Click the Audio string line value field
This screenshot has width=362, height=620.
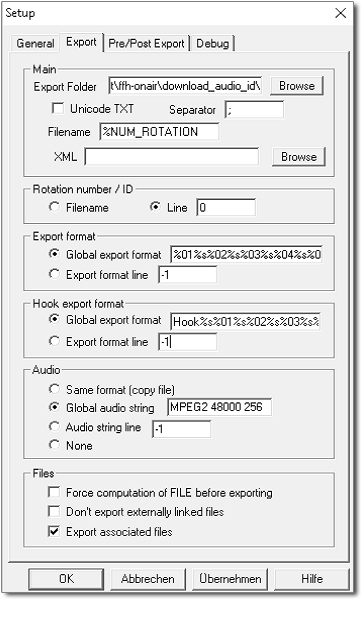tap(181, 429)
